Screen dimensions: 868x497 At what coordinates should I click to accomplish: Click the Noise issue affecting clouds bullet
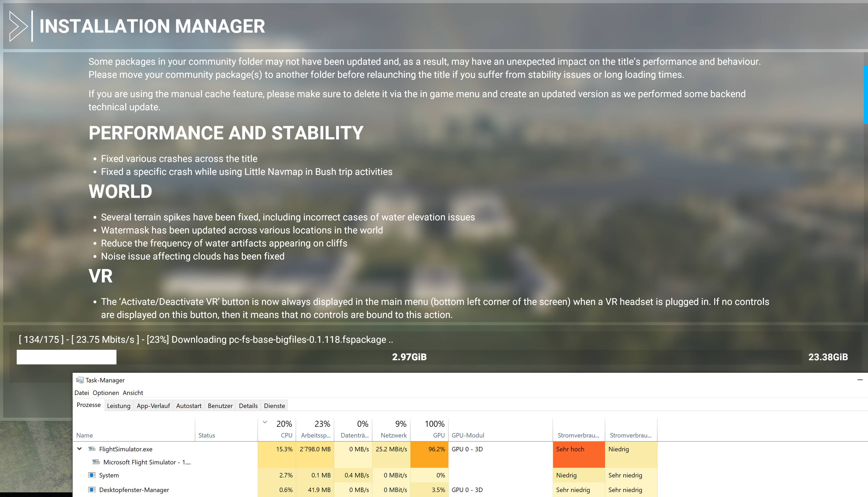click(x=193, y=256)
